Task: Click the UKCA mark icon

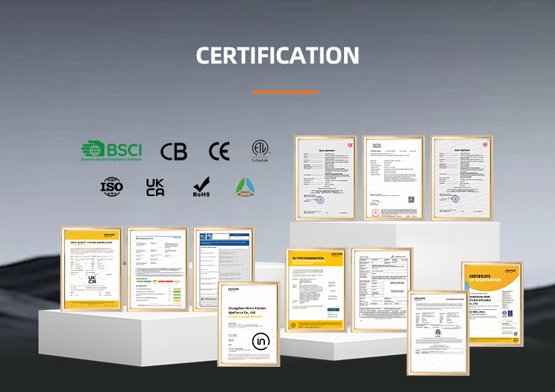Action: pos(155,187)
